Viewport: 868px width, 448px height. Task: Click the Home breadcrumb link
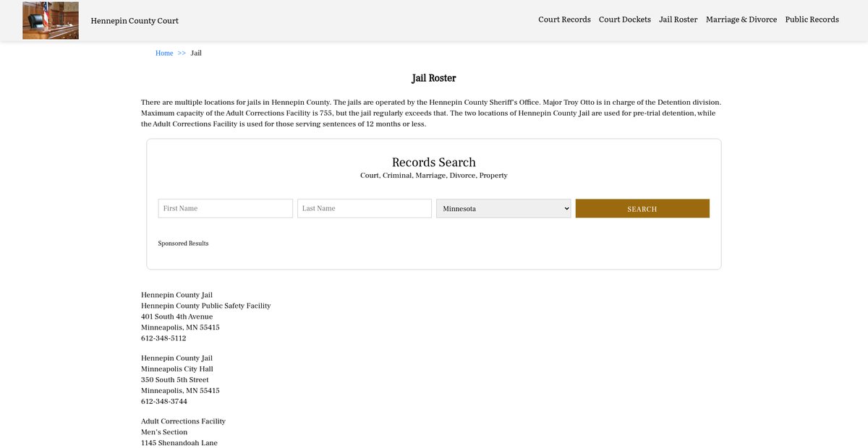[x=164, y=53]
